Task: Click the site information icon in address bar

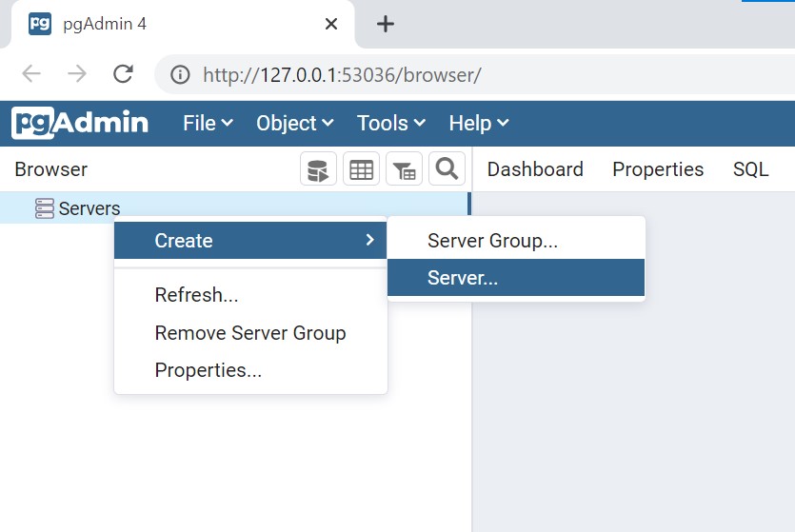Action: click(181, 74)
